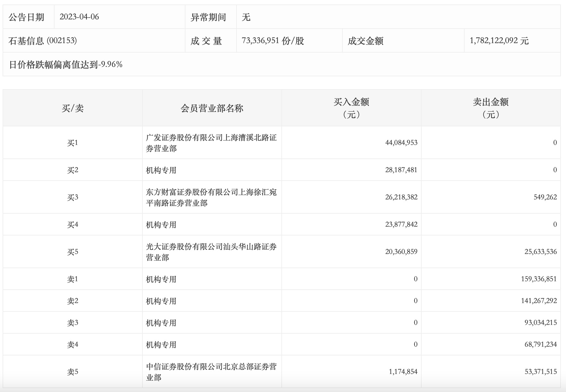Image resolution: width=566 pixels, height=392 pixels.
Task: Click 广发证券上海漕溪北路证券营业部 name
Action: [x=211, y=143]
